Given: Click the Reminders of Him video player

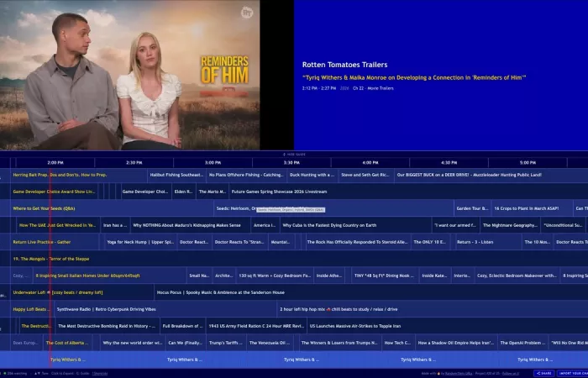Looking at the screenshot, I should click(x=129, y=75).
